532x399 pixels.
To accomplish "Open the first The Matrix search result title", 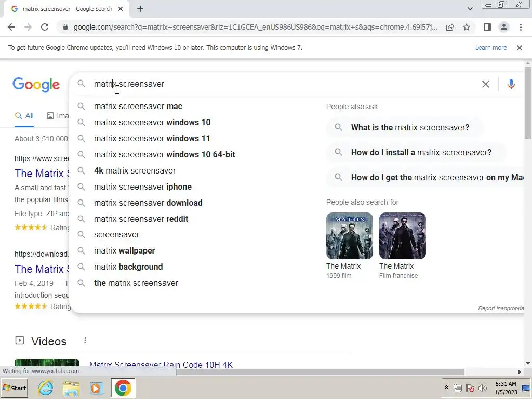I will click(x=42, y=174).
